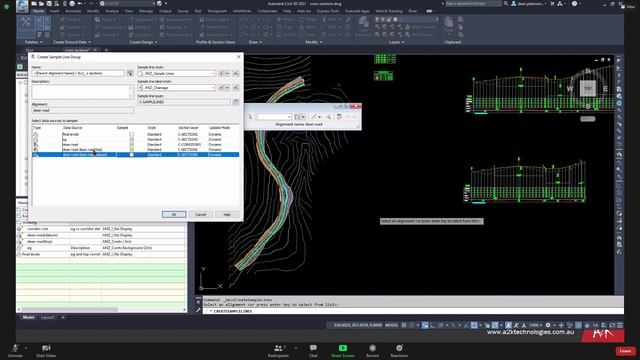This screenshot has height=360, width=640.
Task: Select the 'corridor crtn' row in the Toolspace list
Action: [102, 229]
